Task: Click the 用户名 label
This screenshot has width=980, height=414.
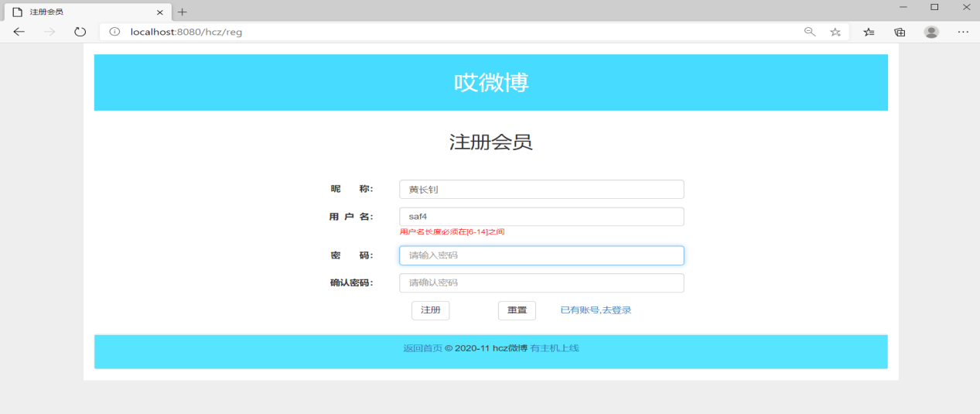Action: [x=351, y=217]
